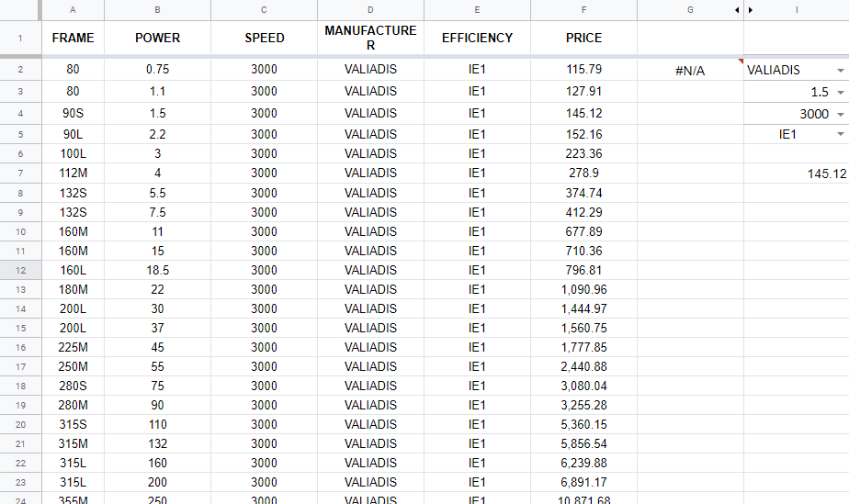Screen dimensions: 849x504
Task: Select price cell 5,856.54
Action: point(583,444)
